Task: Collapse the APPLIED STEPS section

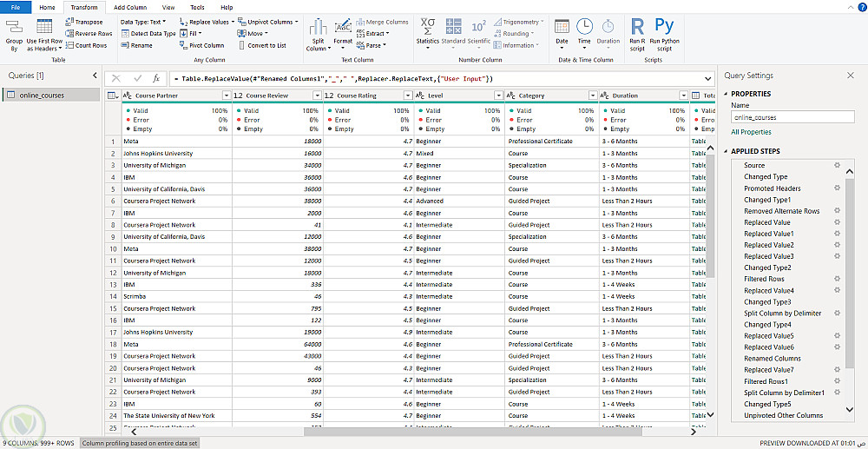Action: point(726,151)
